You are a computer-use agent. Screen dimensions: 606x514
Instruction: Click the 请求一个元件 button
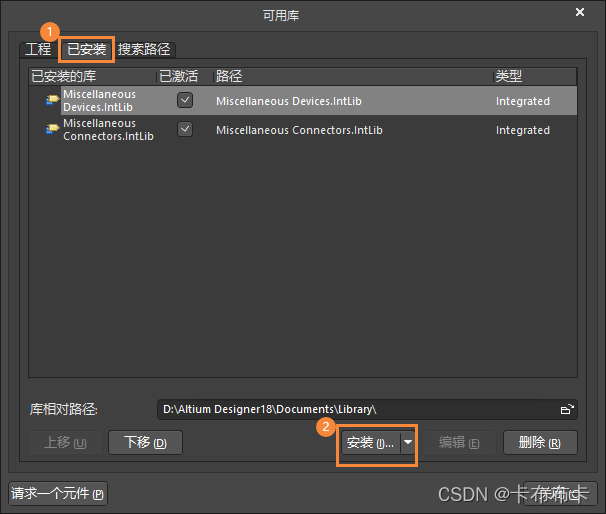pos(57,494)
